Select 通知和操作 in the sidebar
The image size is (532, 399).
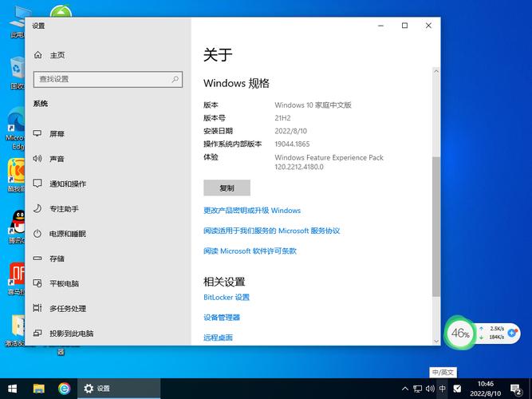point(68,184)
